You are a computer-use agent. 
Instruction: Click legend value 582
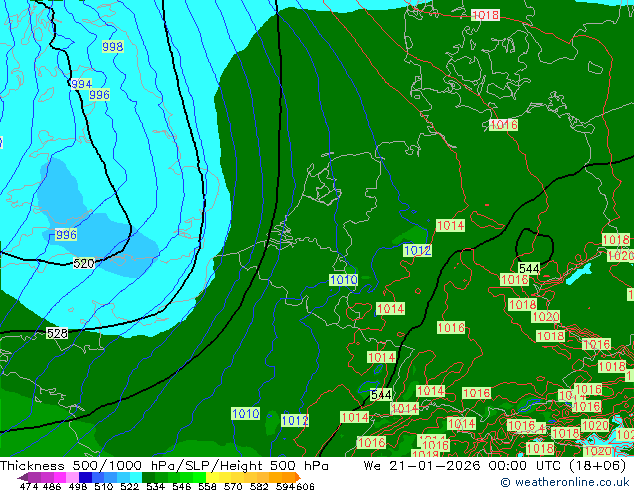tap(259, 486)
